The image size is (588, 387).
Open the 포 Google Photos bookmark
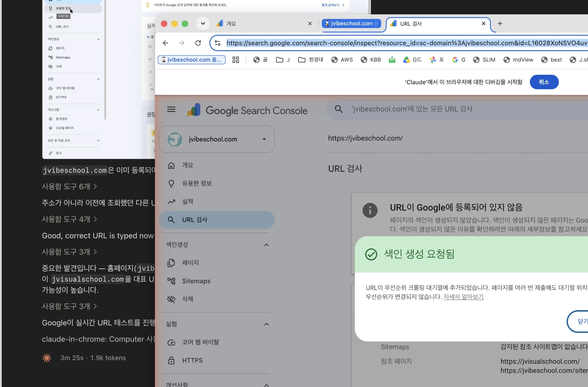pyautogui.click(x=436, y=60)
